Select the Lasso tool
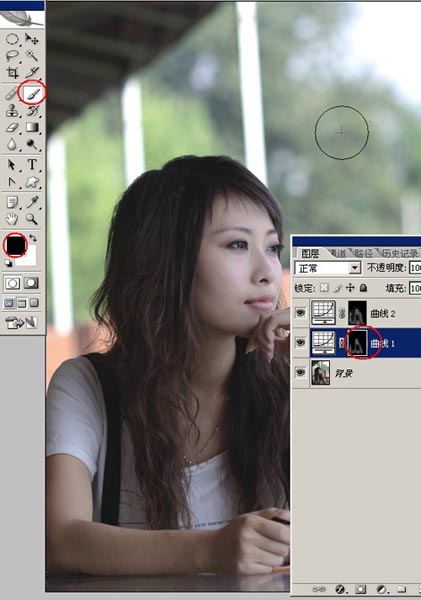 [x=12, y=55]
